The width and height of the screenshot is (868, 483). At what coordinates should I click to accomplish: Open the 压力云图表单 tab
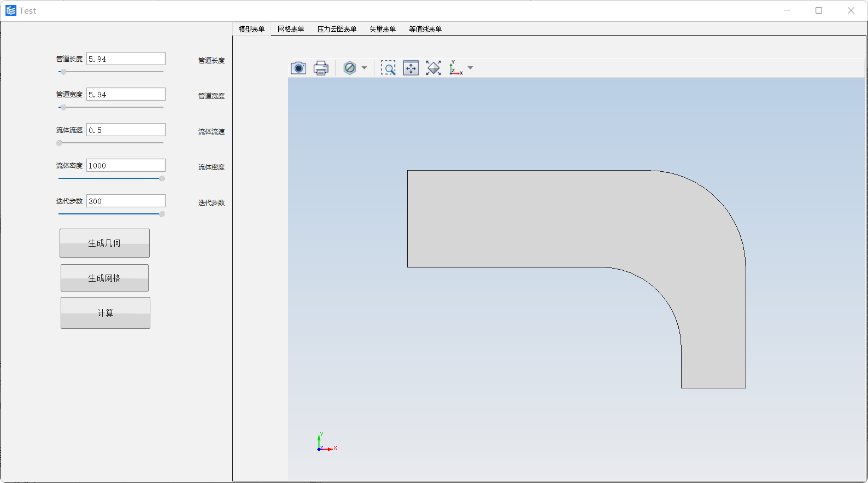(337, 29)
